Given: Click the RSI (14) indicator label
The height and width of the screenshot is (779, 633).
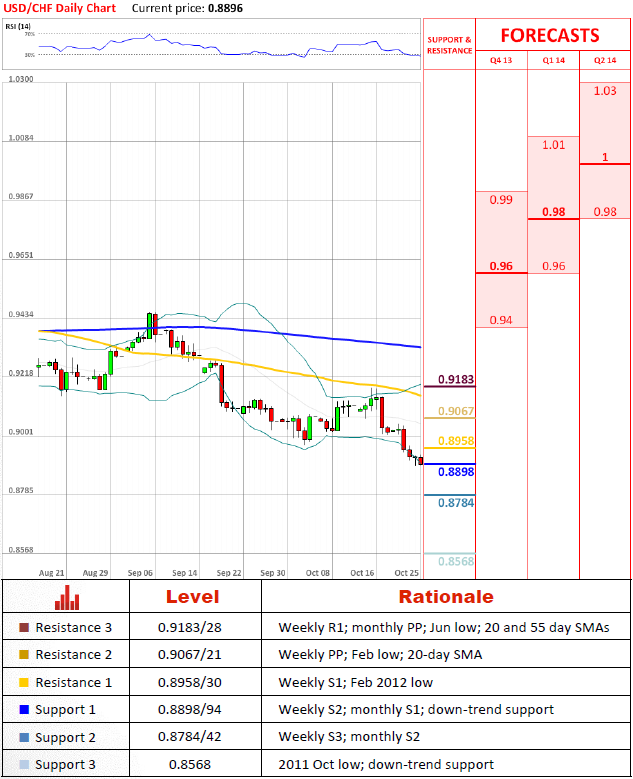Looking at the screenshot, I should [x=18, y=26].
